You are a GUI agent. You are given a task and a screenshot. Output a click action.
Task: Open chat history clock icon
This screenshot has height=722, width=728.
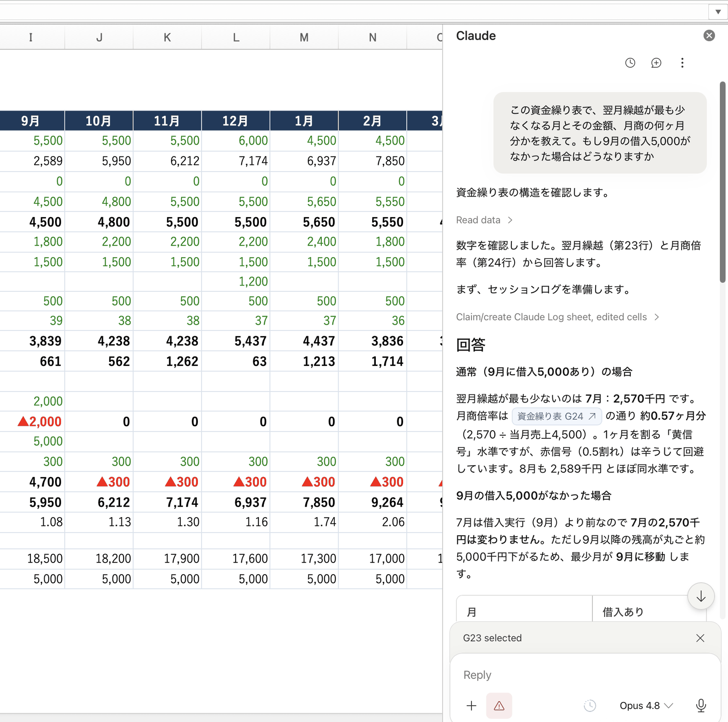pos(630,63)
